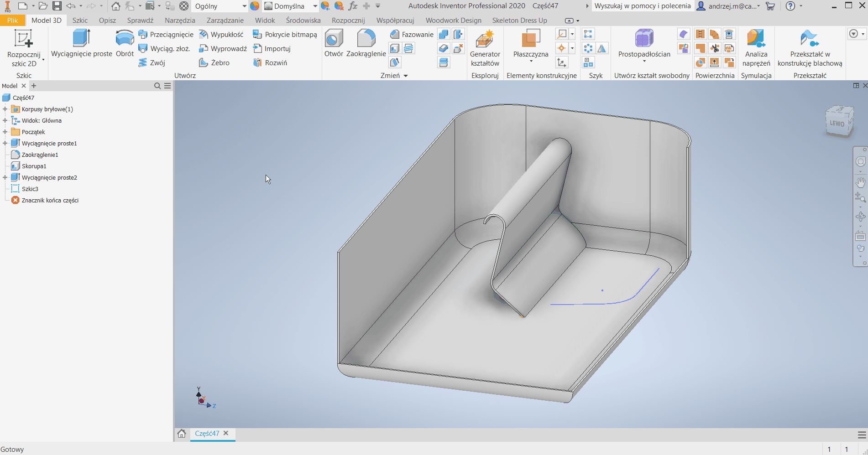Select Szkic3 in the model tree
Viewport: 868px width, 455px height.
pos(30,189)
